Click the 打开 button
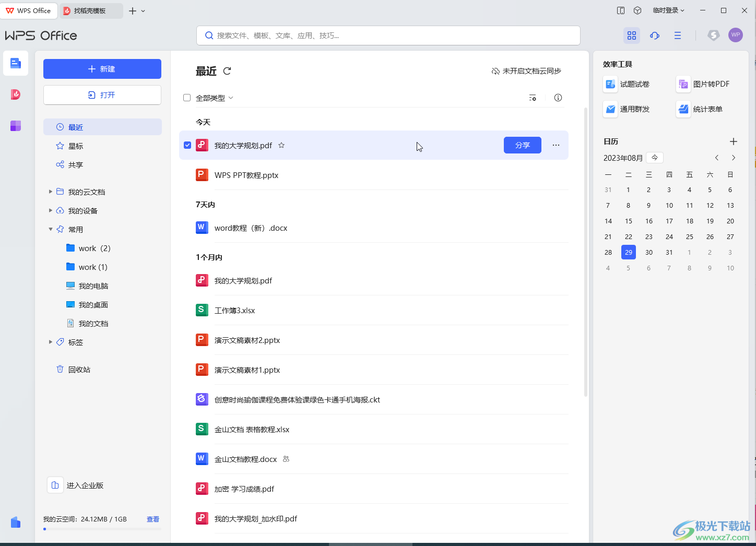Screen dimensions: 756x546 click(102, 95)
